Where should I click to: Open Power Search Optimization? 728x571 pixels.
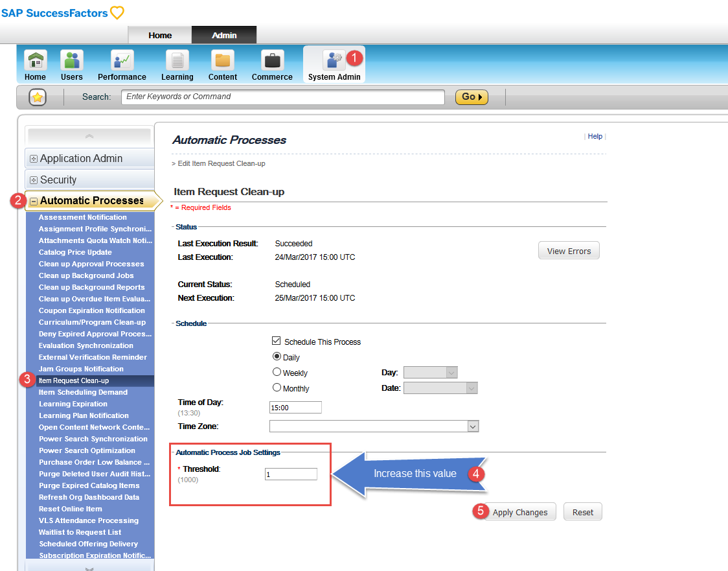point(87,450)
